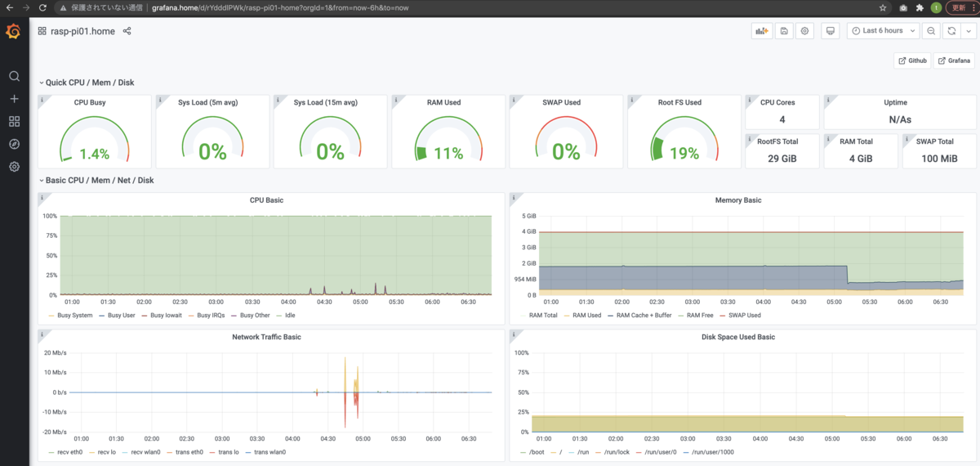Viewport: 980px width, 466px height.
Task: Share the dashboard via share icon
Action: coord(127,31)
